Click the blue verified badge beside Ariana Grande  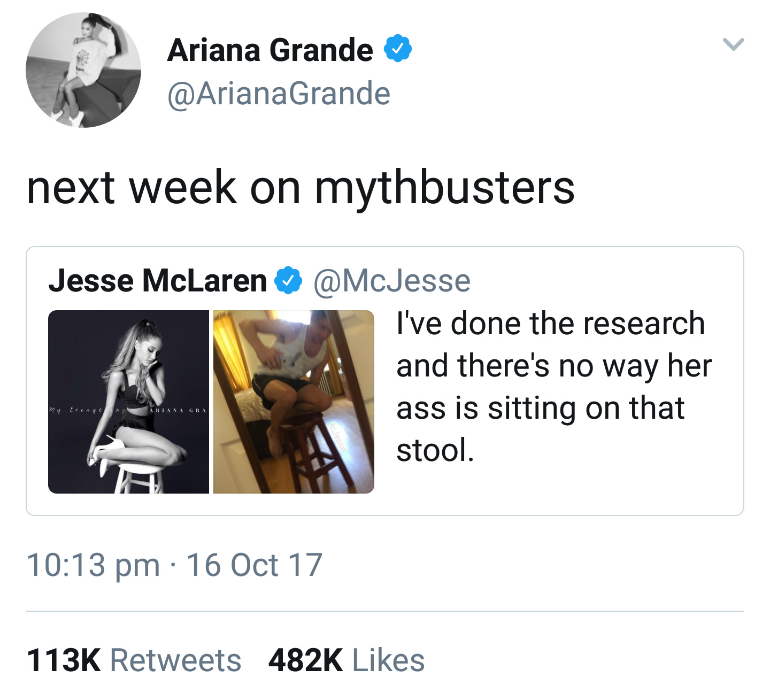click(397, 49)
